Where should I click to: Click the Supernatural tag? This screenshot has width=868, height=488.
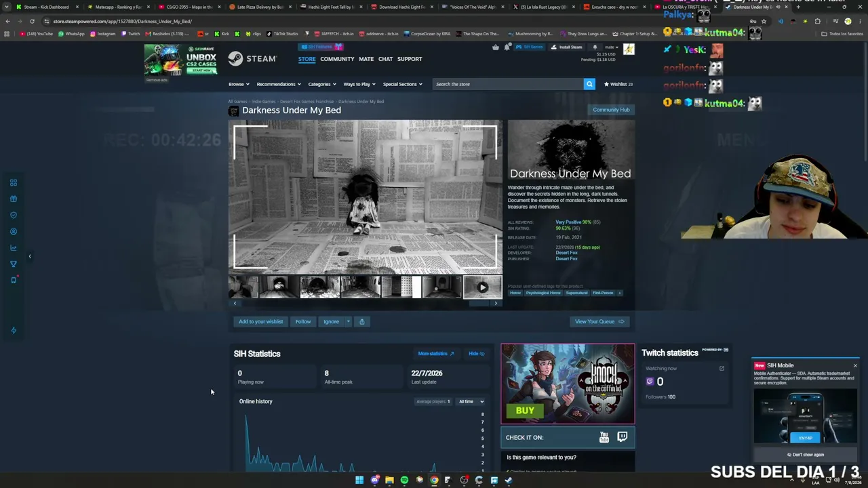576,293
